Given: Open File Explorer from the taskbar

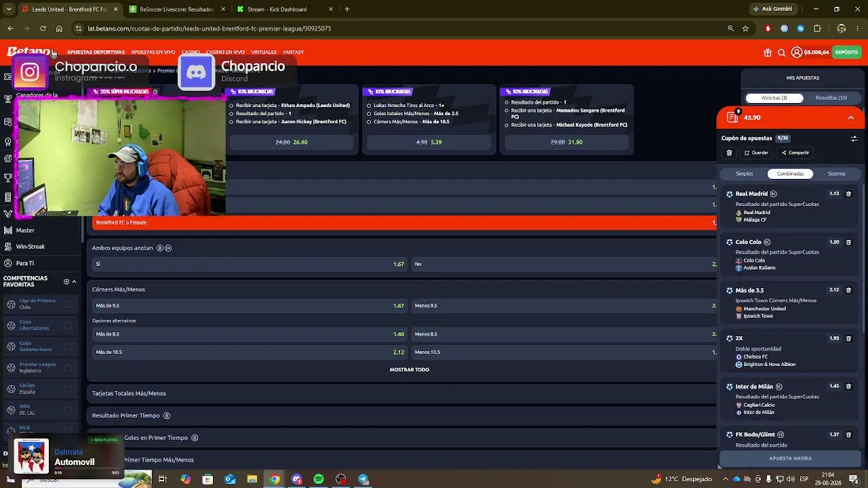Looking at the screenshot, I should [252, 479].
